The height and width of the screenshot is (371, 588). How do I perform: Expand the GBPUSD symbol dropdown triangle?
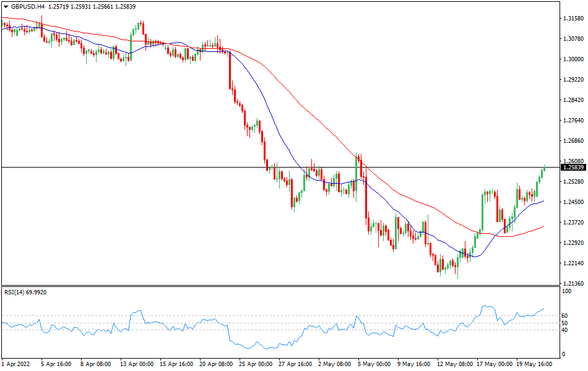point(5,6)
